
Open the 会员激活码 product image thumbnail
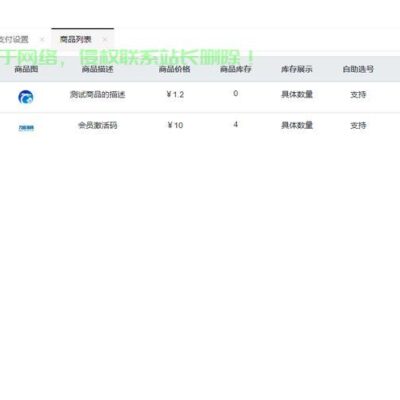click(x=26, y=128)
